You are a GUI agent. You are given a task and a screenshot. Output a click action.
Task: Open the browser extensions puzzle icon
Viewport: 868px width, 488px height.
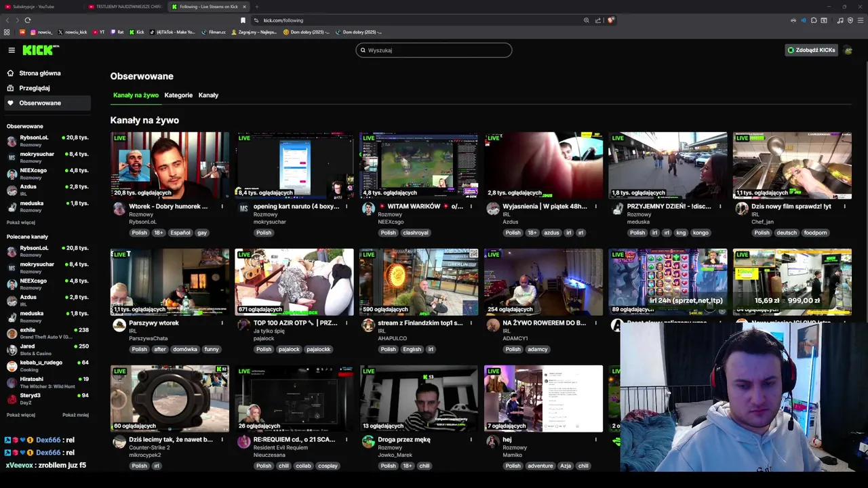point(814,20)
